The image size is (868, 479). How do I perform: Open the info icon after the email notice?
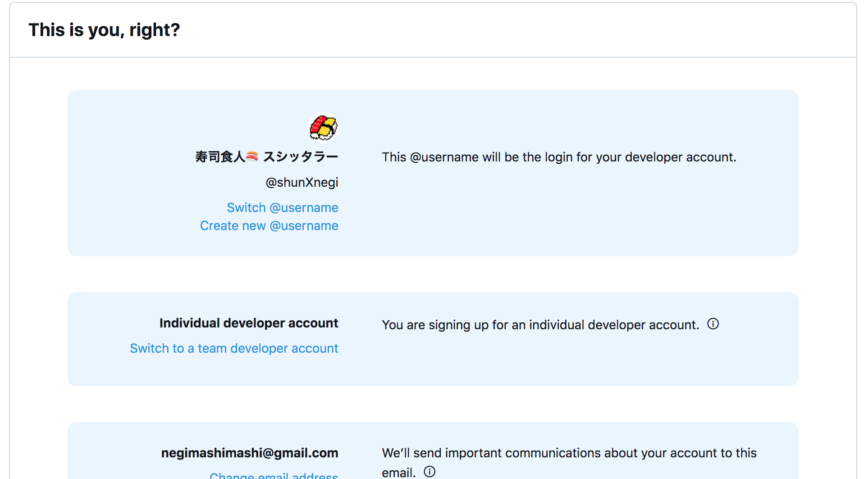pyautogui.click(x=430, y=471)
